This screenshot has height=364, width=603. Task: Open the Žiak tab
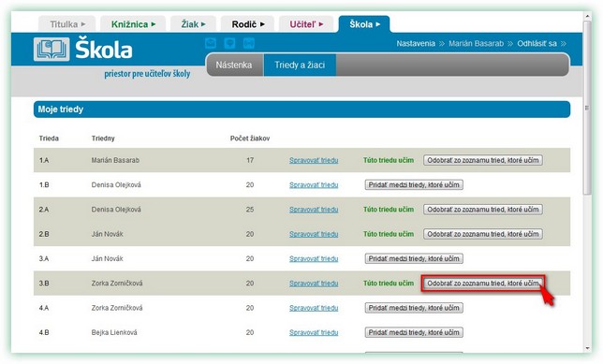click(193, 24)
